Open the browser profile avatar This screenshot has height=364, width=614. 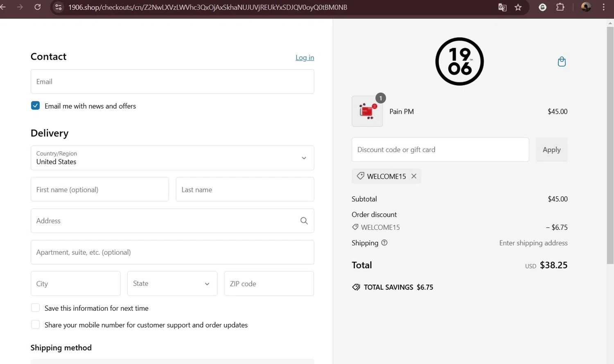tap(586, 7)
